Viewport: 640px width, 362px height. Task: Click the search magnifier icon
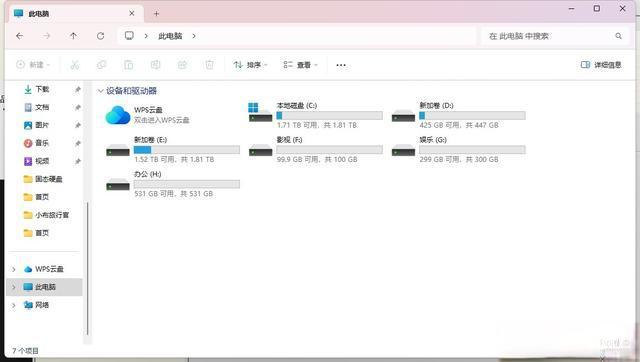(618, 36)
